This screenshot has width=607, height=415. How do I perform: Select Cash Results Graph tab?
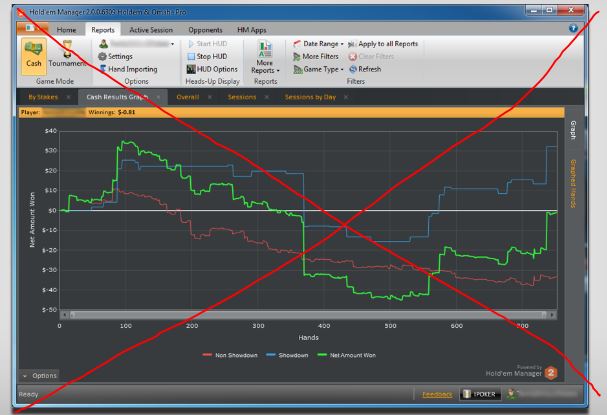(x=117, y=97)
